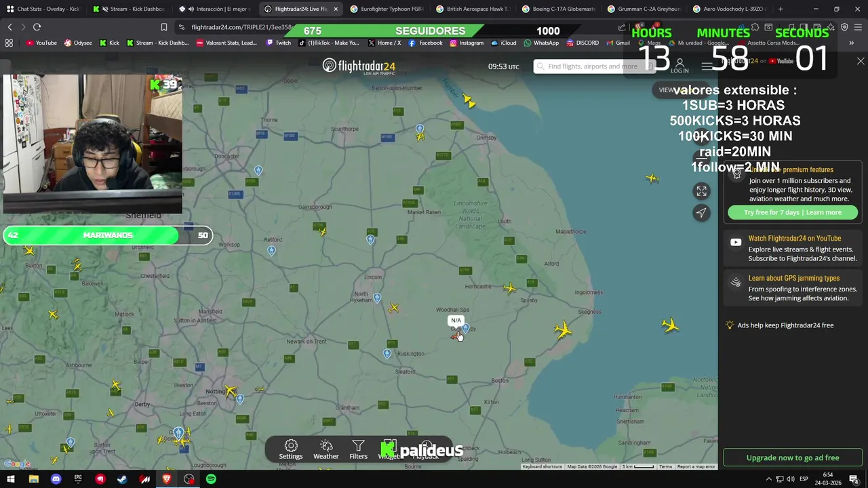The width and height of the screenshot is (868, 488).
Task: Open Spotify from the taskbar
Action: click(211, 479)
